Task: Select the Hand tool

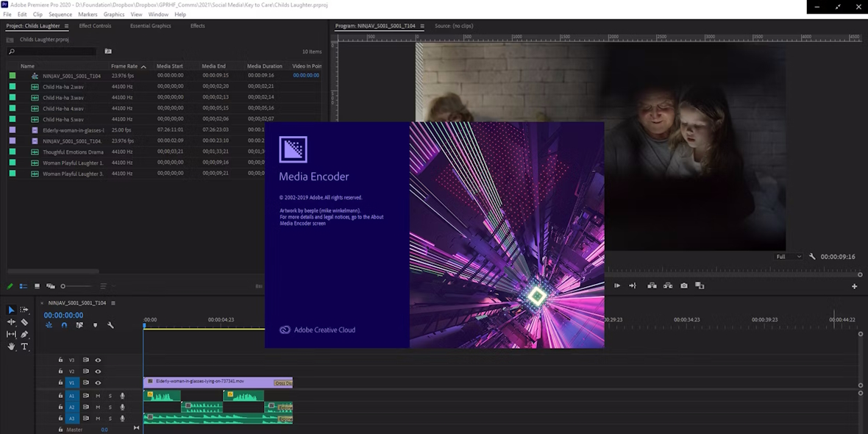Action: 11,346
